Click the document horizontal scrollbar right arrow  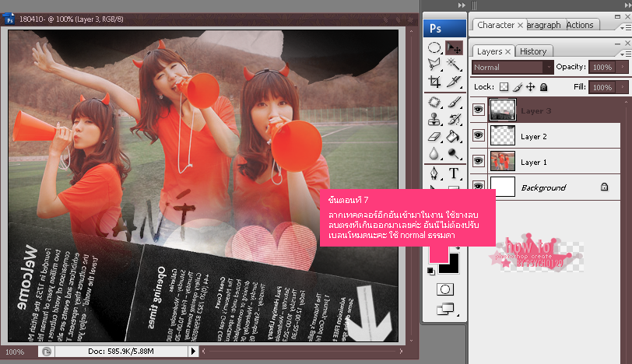pyautogui.click(x=401, y=351)
